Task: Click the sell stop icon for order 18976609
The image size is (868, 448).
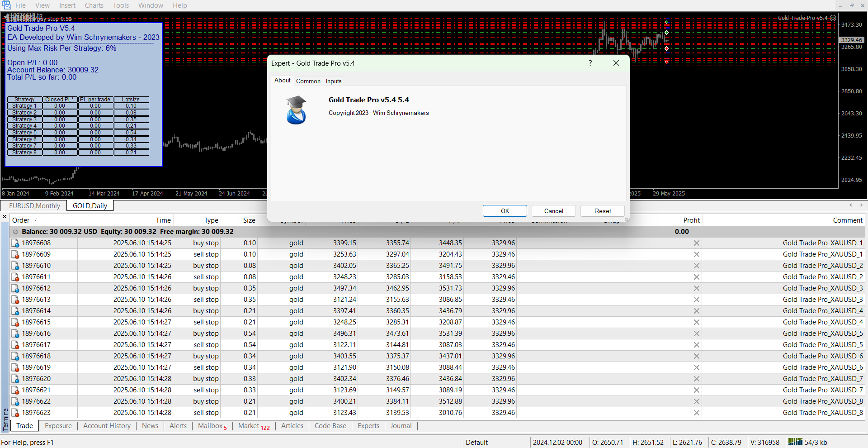Action: pyautogui.click(x=15, y=254)
